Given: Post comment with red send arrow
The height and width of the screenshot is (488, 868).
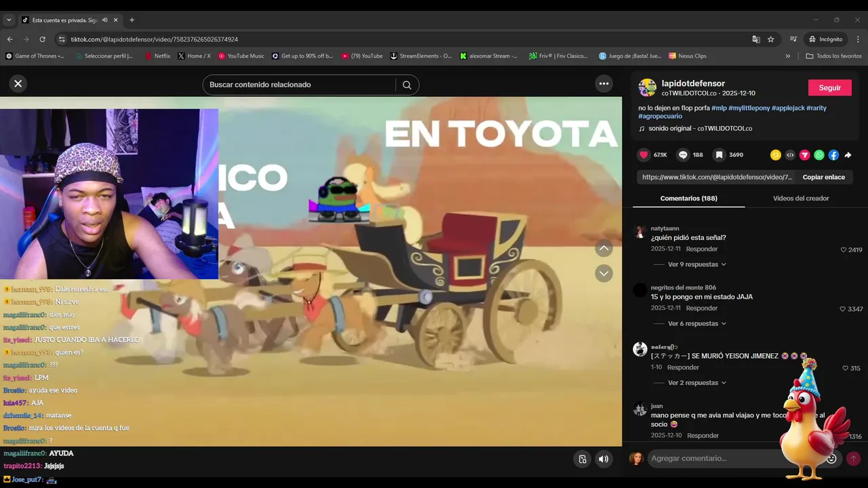Looking at the screenshot, I should (x=853, y=458).
